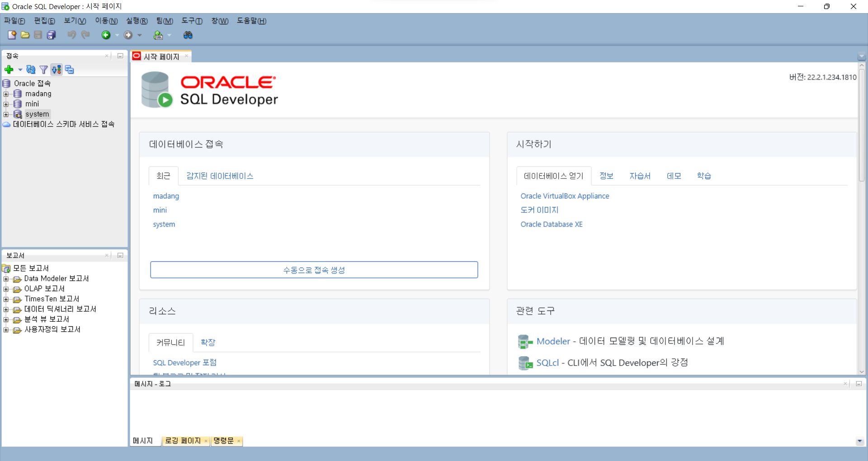Open the Back history dropdown arrow

pos(117,35)
